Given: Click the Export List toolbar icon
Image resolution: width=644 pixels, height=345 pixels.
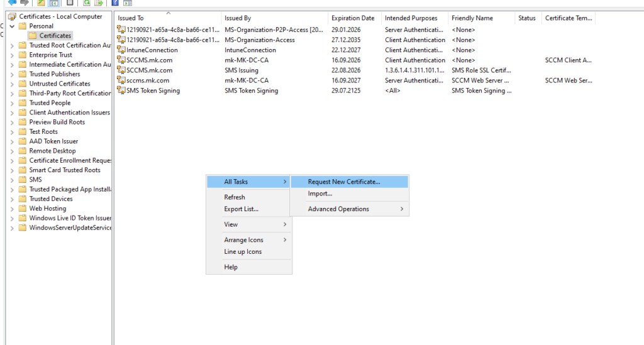Looking at the screenshot, I should click(x=99, y=3).
